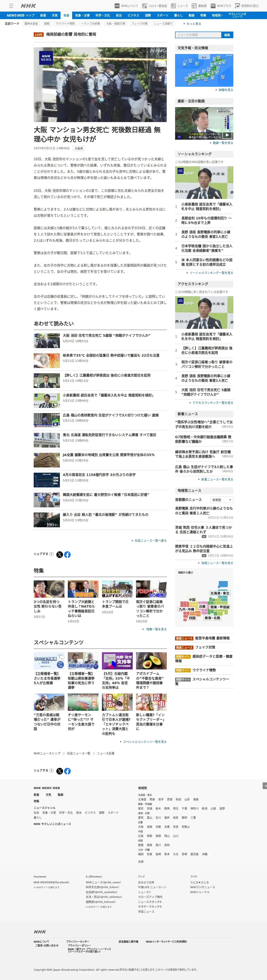
Task: Open the weather forecast map thumbnail
Action: 204,70
